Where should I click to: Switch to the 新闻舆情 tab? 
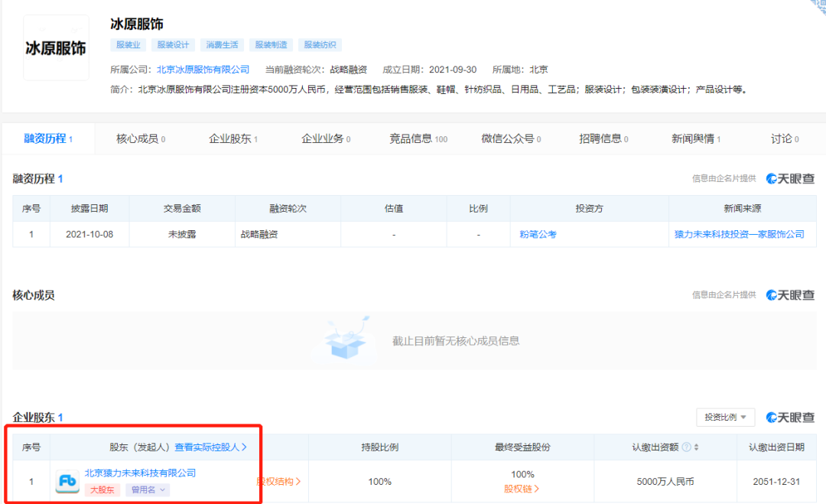(x=696, y=139)
